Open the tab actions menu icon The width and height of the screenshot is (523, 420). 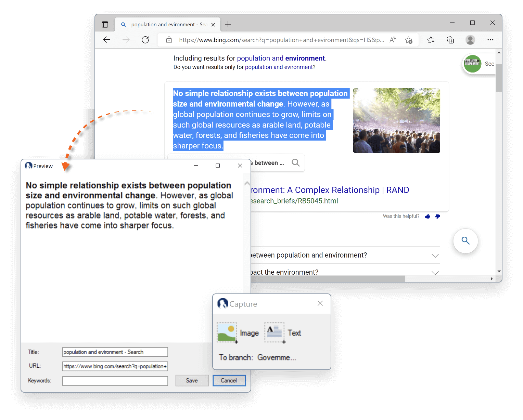tap(105, 24)
